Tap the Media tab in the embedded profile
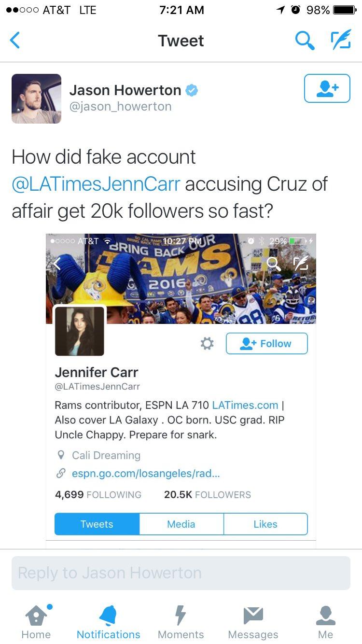 click(x=181, y=524)
